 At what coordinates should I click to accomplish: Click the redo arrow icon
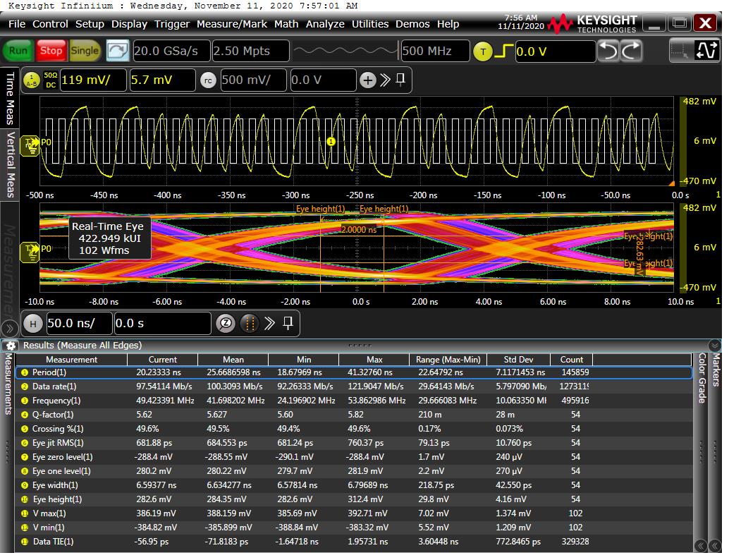tap(632, 51)
